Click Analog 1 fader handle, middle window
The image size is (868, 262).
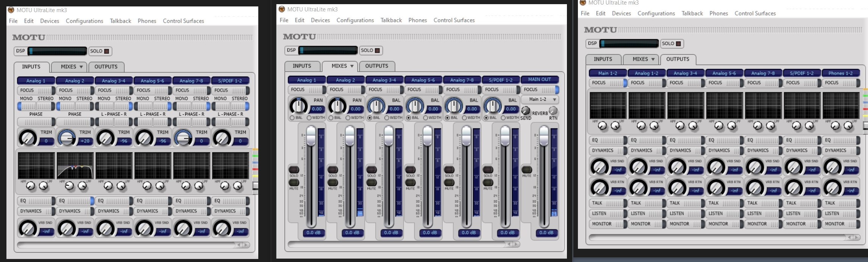pos(311,136)
